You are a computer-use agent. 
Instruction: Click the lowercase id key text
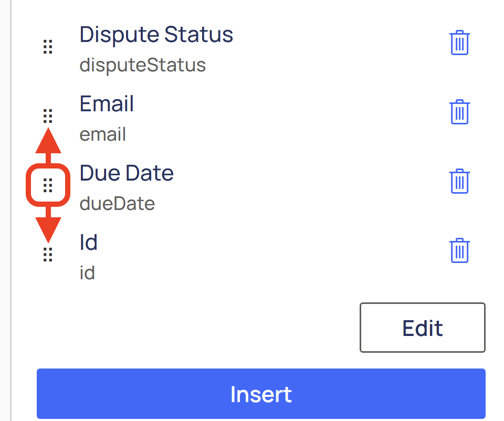click(87, 273)
